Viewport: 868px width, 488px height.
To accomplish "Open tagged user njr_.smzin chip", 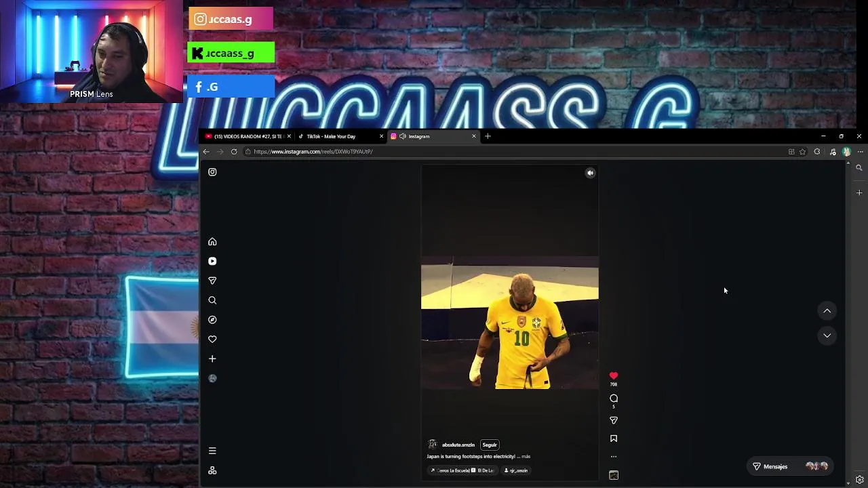I will coord(515,470).
